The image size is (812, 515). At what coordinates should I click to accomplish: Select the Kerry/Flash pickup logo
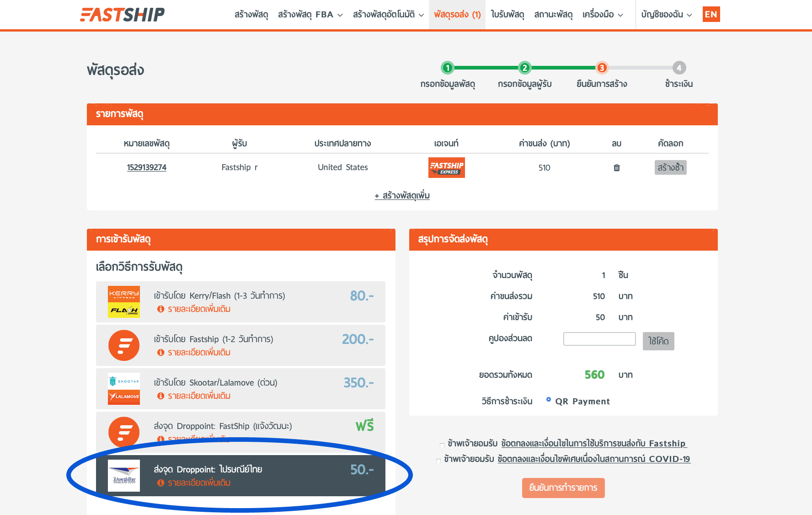tap(124, 302)
